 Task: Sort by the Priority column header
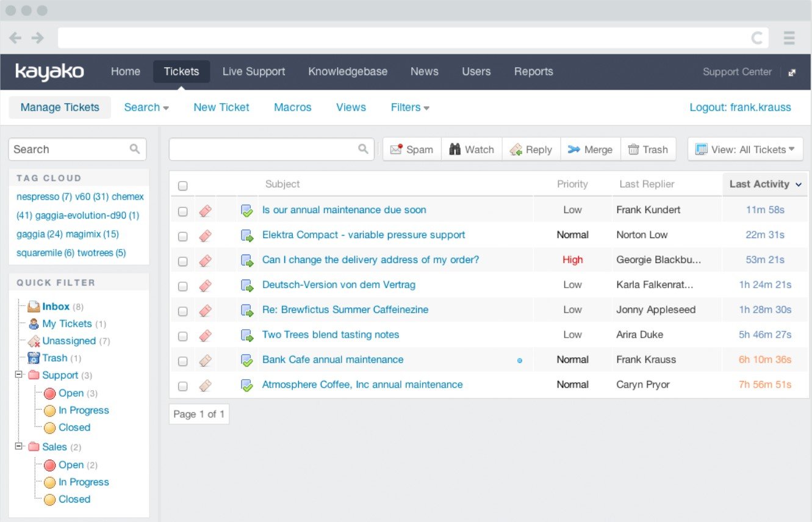click(572, 184)
